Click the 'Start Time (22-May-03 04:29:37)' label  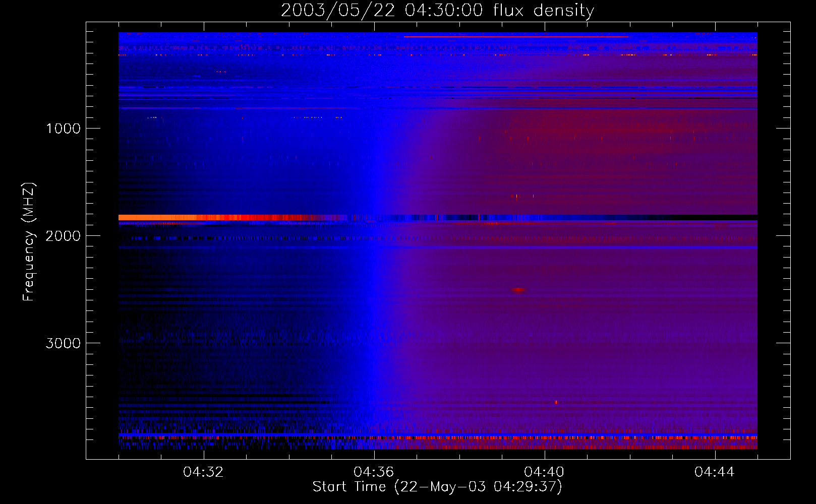[437, 486]
